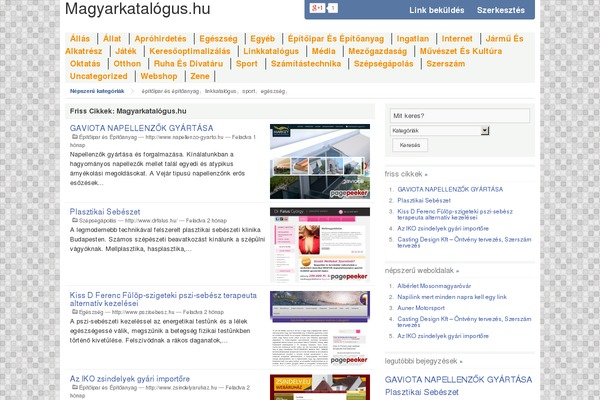Viewport: 600px width, 400px height.
Task: Open Link beküldés in header
Action: (437, 10)
